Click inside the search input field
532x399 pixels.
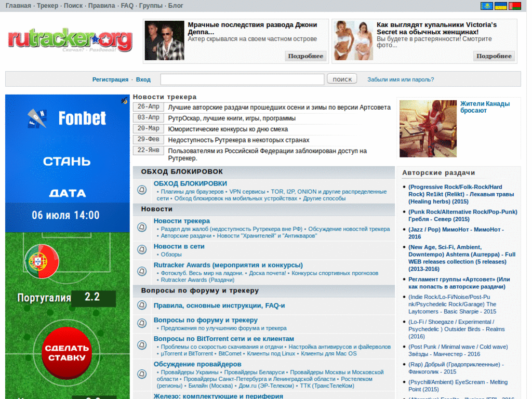click(242, 79)
